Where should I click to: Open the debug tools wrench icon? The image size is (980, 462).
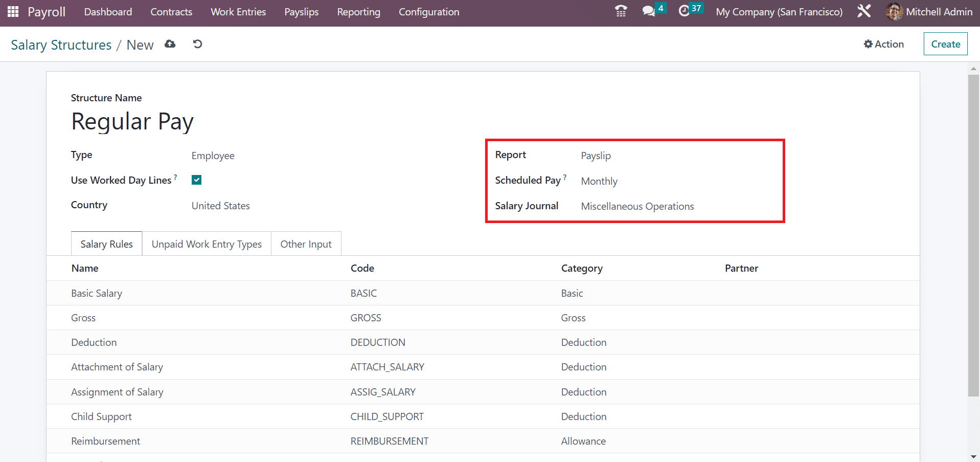click(x=863, y=11)
